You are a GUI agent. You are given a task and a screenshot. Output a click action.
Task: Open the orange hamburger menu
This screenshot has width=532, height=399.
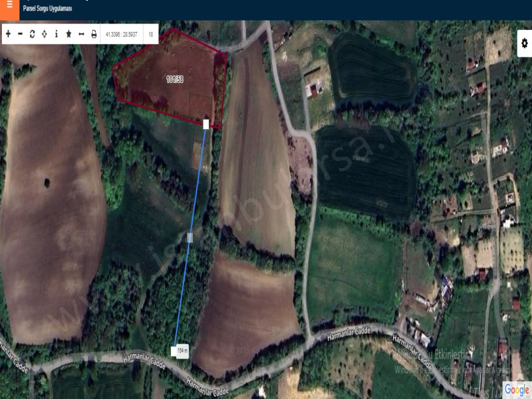click(9, 6)
